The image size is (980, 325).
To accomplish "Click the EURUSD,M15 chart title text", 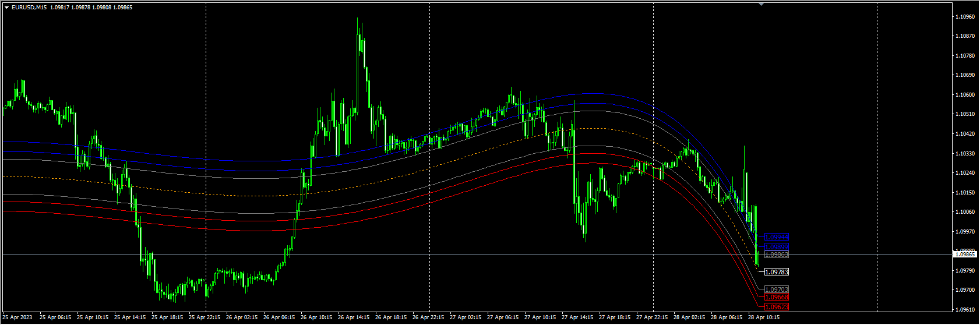I will (x=29, y=8).
